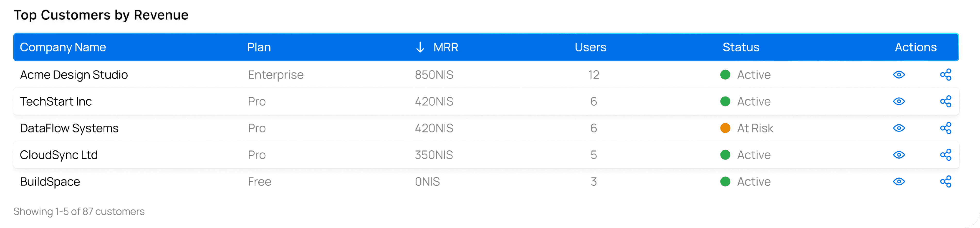This screenshot has width=980, height=228.
Task: Select the 350NIS MRR value
Action: pyautogui.click(x=434, y=155)
